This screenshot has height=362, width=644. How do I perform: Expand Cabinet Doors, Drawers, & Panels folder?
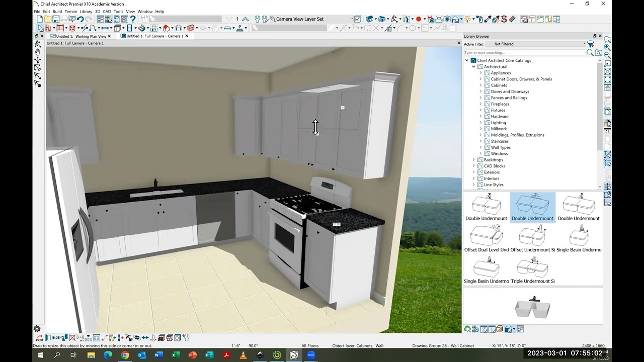(x=480, y=79)
